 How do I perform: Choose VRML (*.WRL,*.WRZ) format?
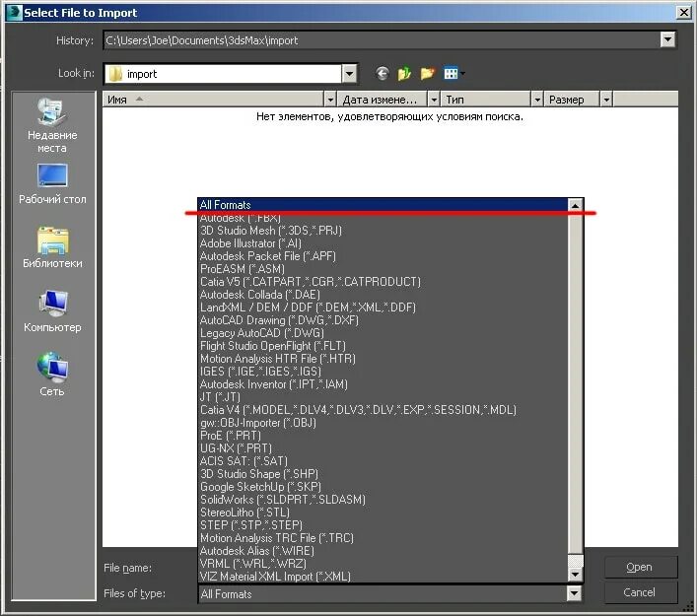coord(383,564)
